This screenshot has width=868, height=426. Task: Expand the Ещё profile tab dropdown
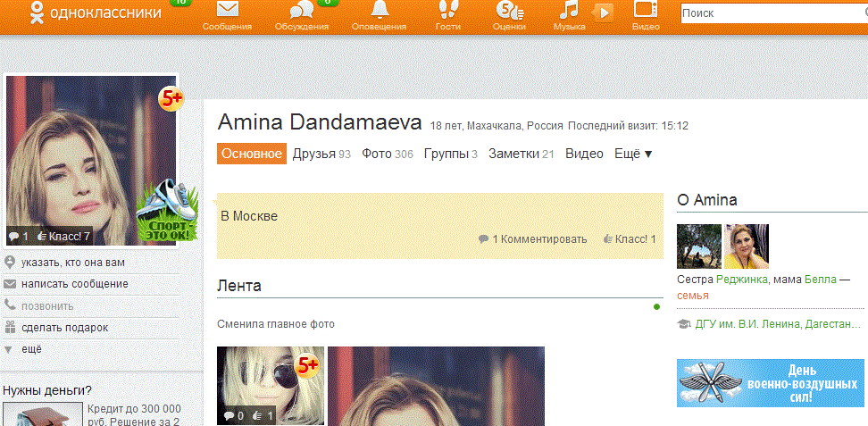tap(633, 154)
